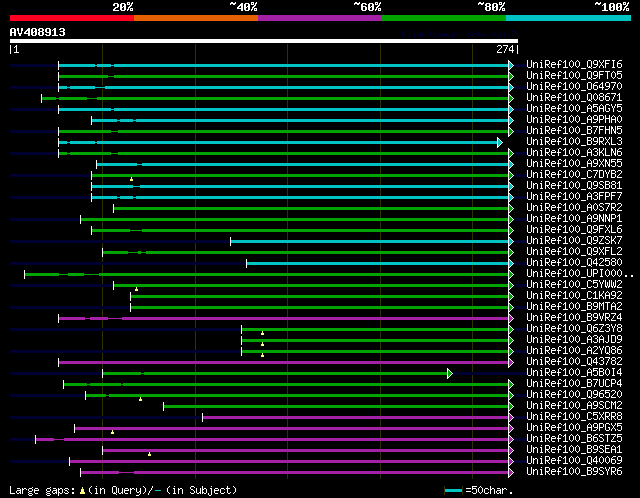
Task: Click the UniRef100_Q43782 label
Action: click(574, 362)
